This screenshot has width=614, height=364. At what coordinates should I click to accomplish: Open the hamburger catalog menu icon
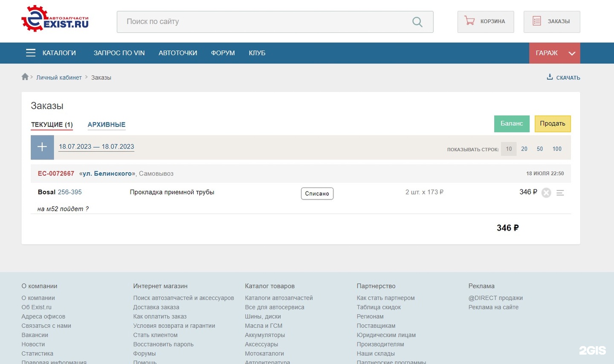click(31, 53)
